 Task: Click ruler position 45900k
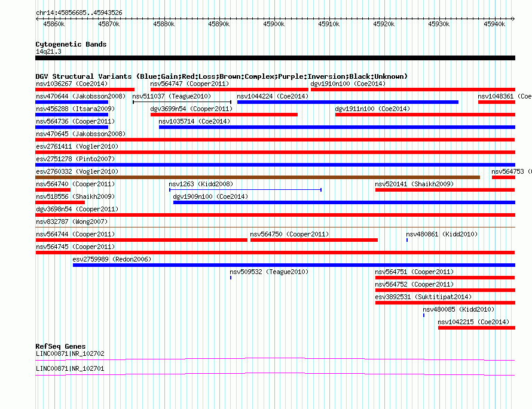pos(274,24)
